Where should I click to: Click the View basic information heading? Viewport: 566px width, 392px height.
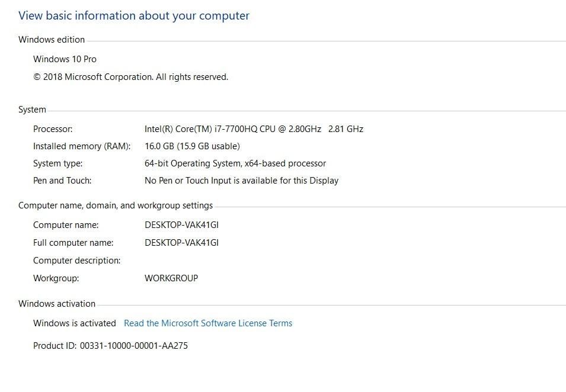(x=134, y=15)
